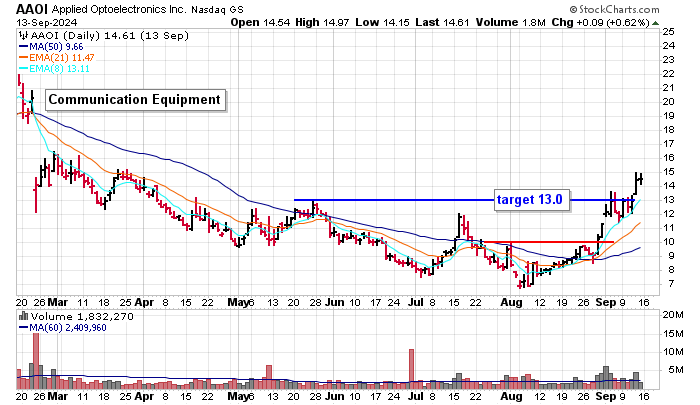This screenshot has height=405, width=700.
Task: Click the AAOI (Daily) 14.61 legend label
Action: pos(109,35)
